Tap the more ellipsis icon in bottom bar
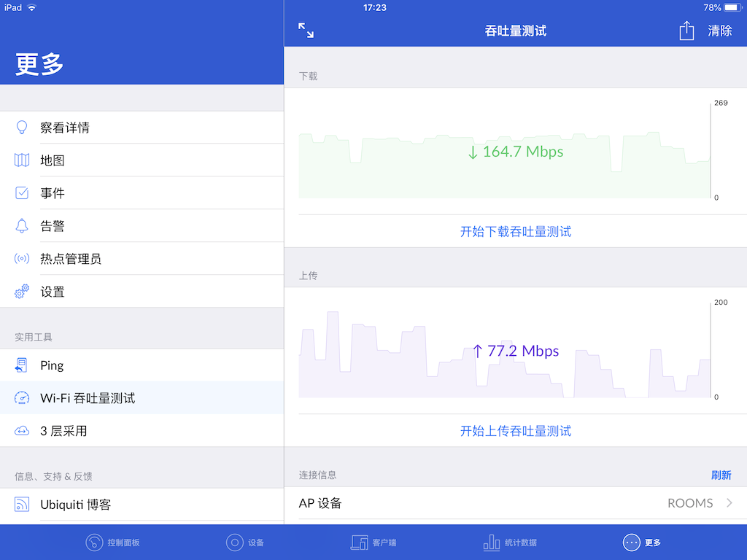The height and width of the screenshot is (560, 747). tap(631, 542)
